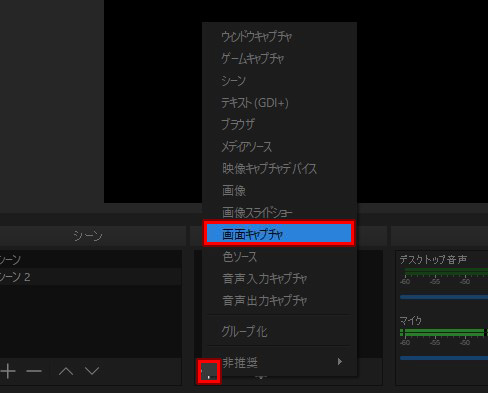Click the マイク level meter
Screen dimensions: 488x393
(444, 333)
